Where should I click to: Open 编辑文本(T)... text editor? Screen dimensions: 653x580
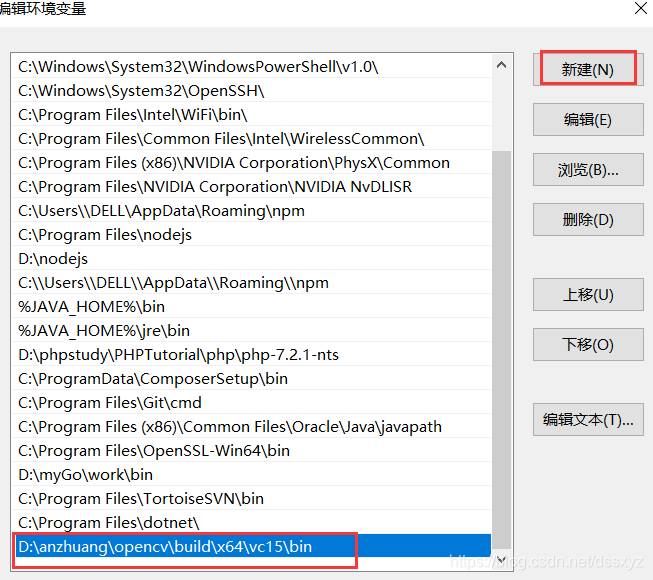[x=588, y=419]
